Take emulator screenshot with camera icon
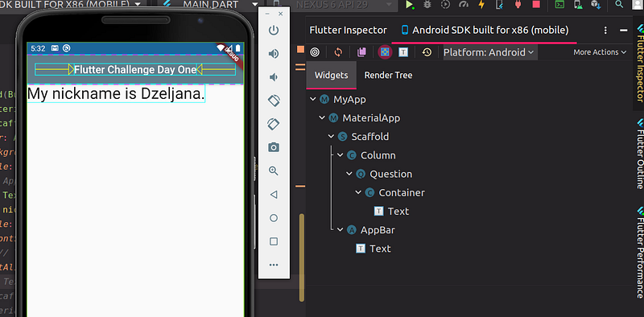Image resolution: width=644 pixels, height=317 pixels. (x=274, y=147)
